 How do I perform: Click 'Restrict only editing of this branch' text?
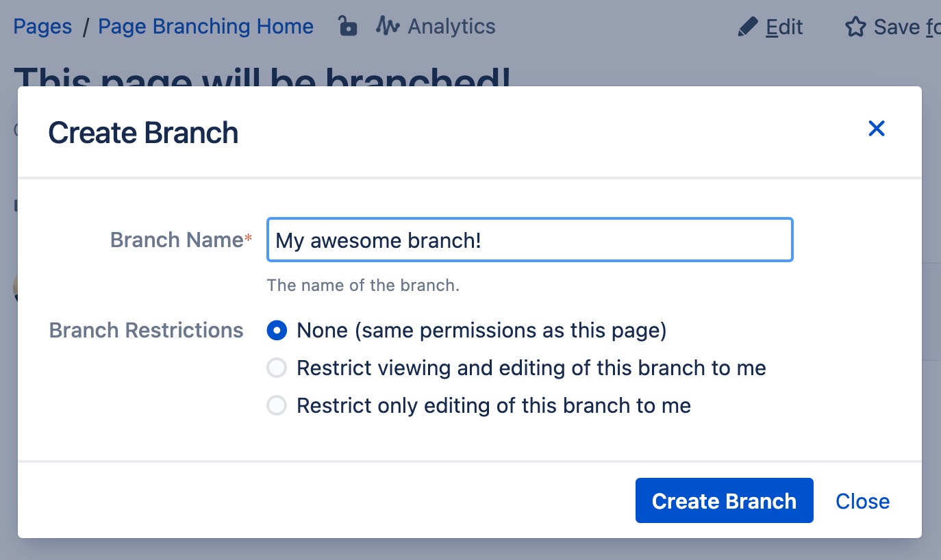(493, 406)
